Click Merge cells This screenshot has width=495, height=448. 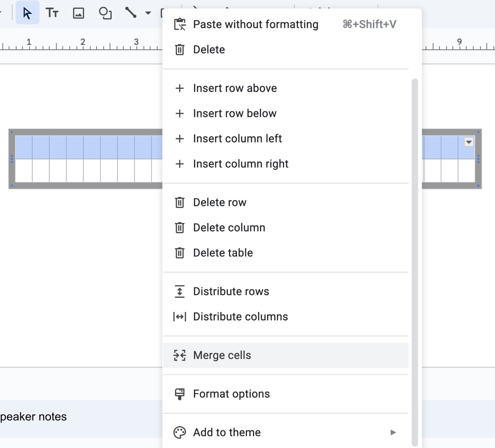click(286, 355)
